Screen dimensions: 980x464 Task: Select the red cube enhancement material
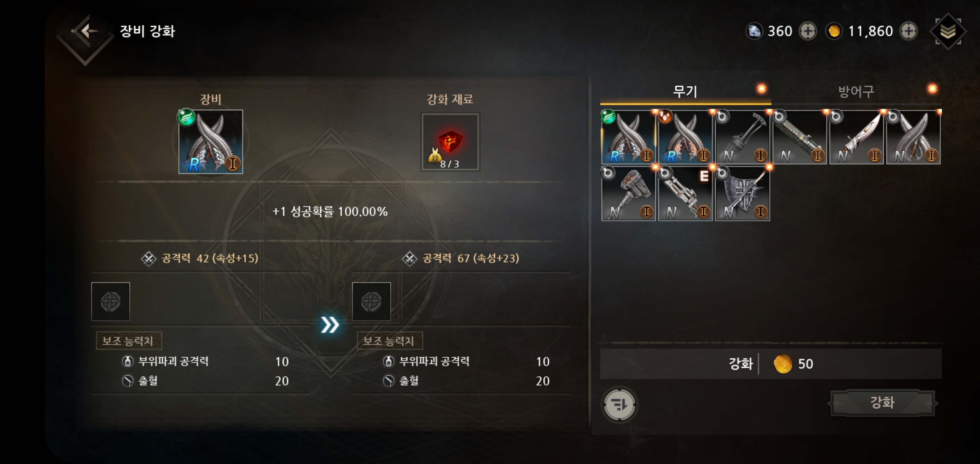coord(450,142)
